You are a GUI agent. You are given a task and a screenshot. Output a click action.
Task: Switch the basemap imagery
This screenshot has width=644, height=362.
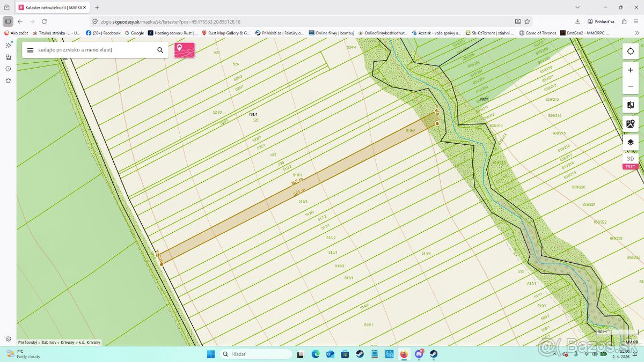coord(630,124)
